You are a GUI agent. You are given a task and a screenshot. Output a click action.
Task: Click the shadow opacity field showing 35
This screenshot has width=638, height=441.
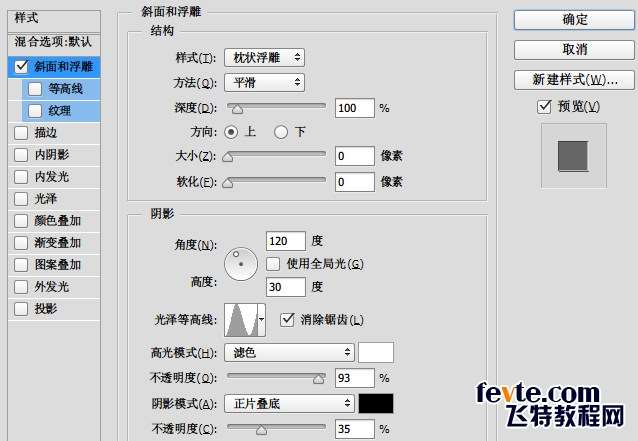355,429
